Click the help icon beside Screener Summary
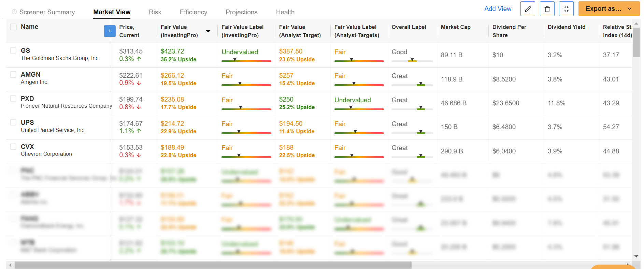Screen dimensions: 644x269 (14, 12)
